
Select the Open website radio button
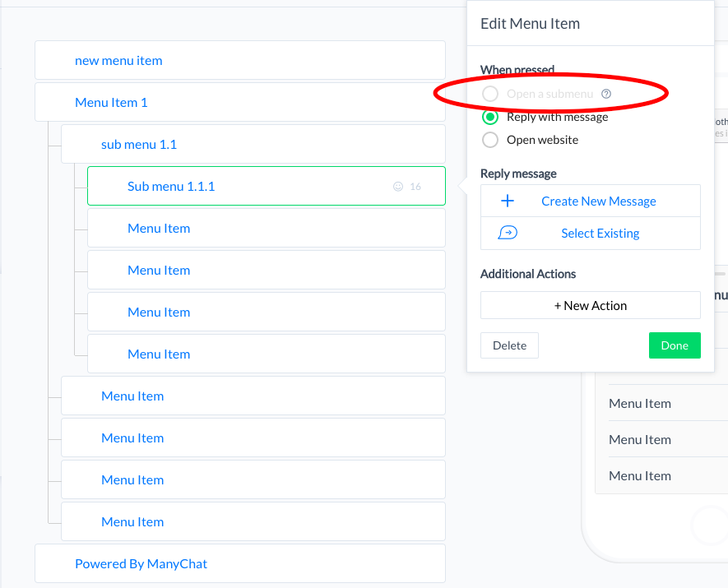point(490,140)
